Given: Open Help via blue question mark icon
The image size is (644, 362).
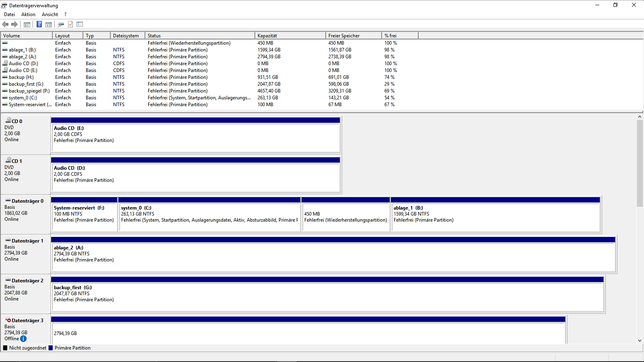Looking at the screenshot, I should (39, 25).
